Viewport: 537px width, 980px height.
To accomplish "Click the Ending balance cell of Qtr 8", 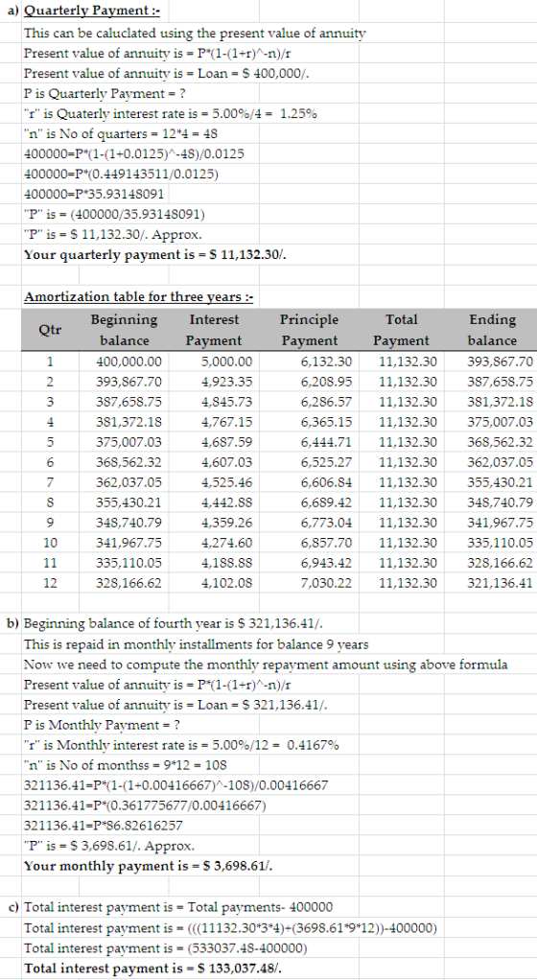I will [x=501, y=502].
